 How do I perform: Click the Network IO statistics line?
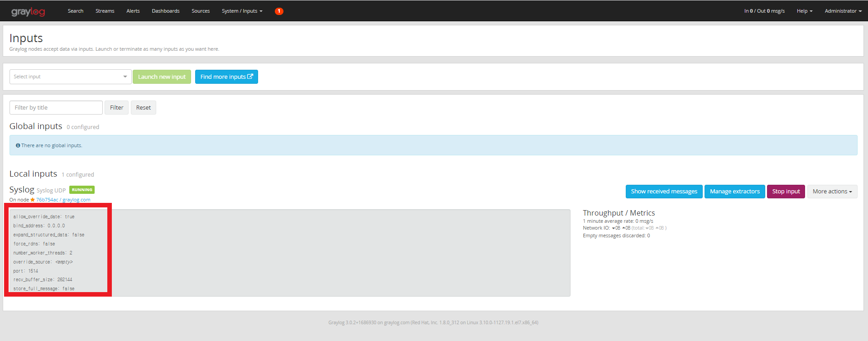tap(624, 228)
